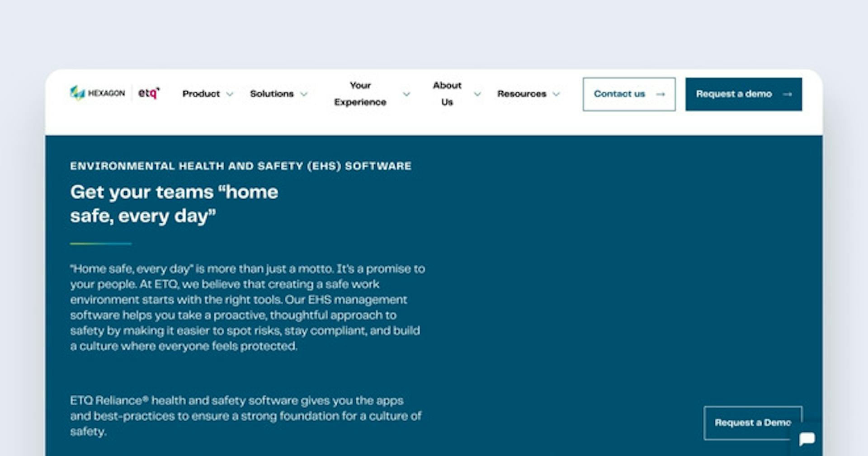The height and width of the screenshot is (456, 868).
Task: Open the Your Experience menu
Action: [360, 94]
